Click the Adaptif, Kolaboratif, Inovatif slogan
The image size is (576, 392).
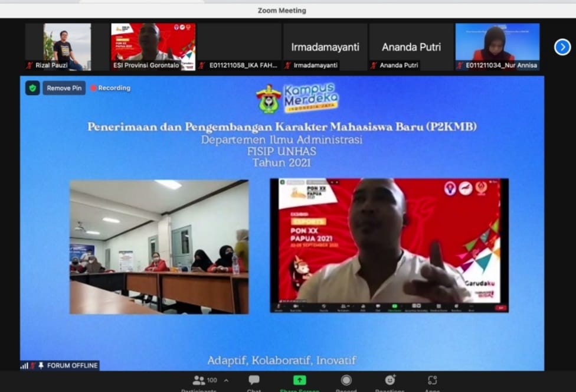tap(282, 360)
